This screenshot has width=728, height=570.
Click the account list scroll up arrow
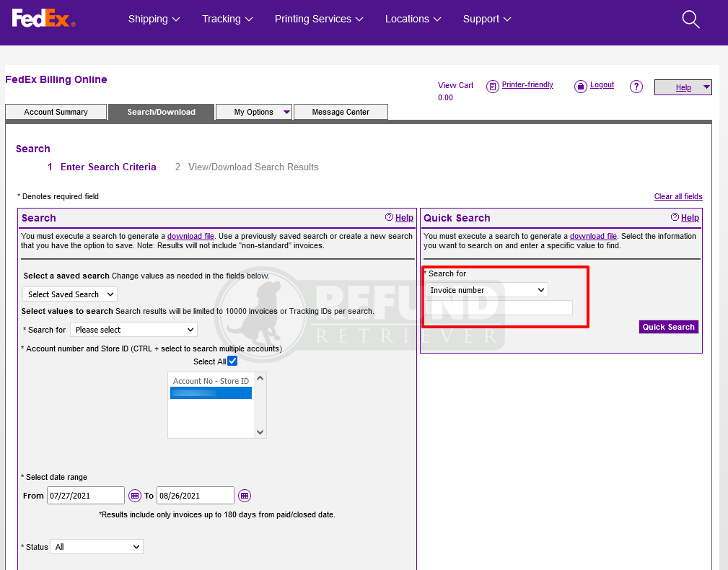260,378
